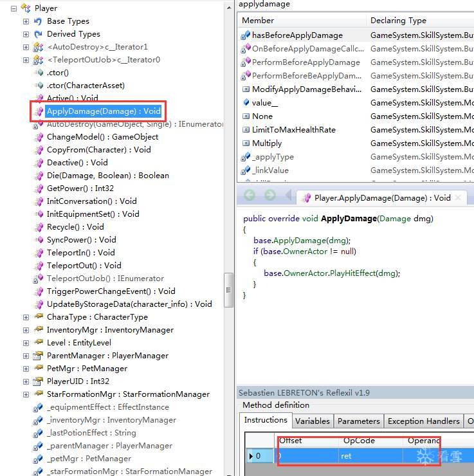The image size is (474, 476).
Task: Click the OpCode column header
Action: (x=370, y=441)
